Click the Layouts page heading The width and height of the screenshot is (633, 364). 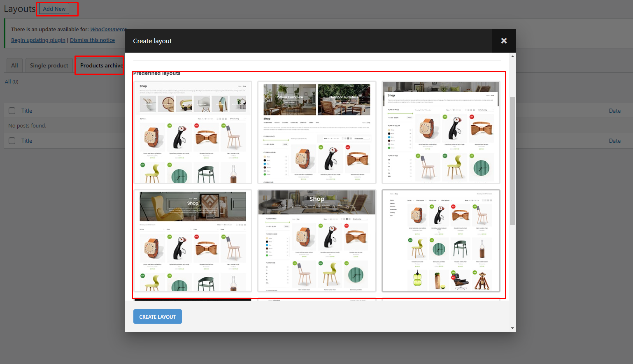[x=20, y=9]
